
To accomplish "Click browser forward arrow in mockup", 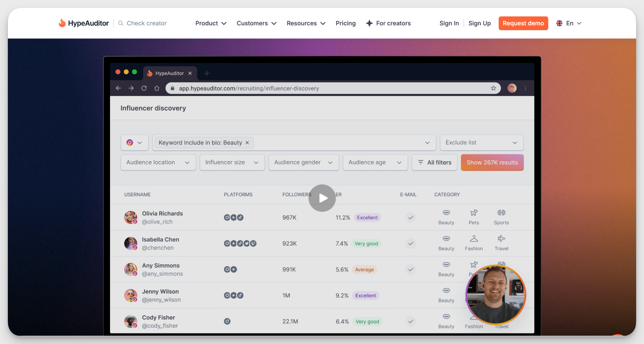I will coord(131,88).
